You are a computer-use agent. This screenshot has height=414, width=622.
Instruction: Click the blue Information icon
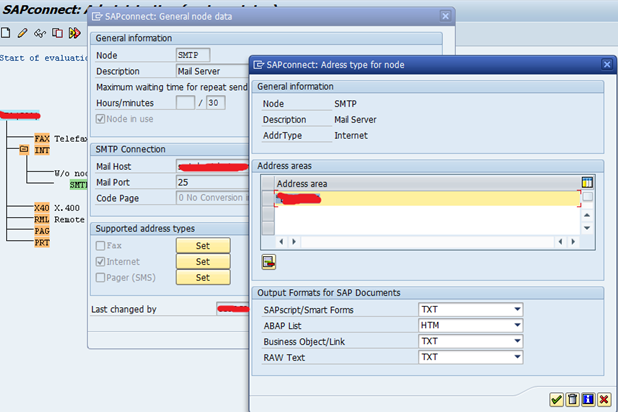[x=588, y=399]
